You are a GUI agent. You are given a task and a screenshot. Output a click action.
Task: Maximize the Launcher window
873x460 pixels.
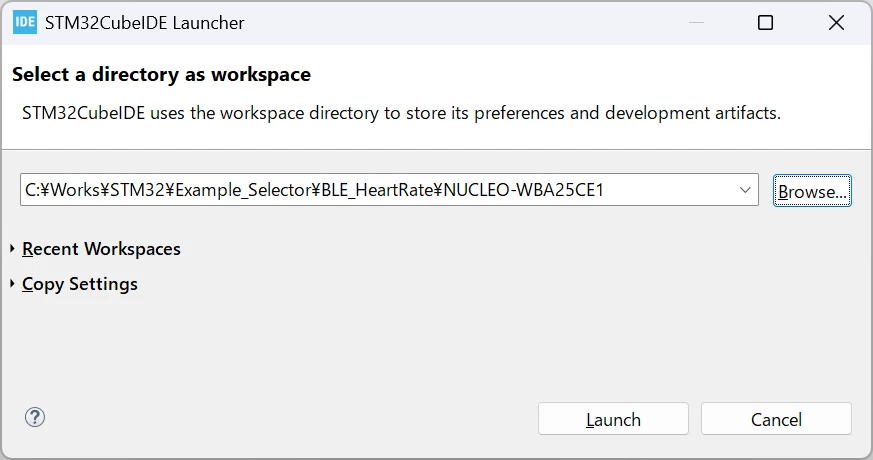click(x=766, y=23)
